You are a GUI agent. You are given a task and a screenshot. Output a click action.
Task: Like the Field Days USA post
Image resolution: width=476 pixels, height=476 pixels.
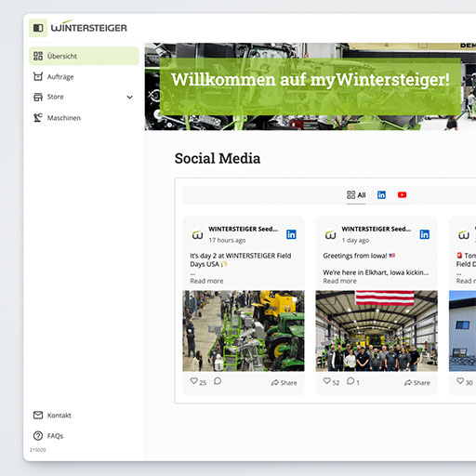tap(194, 381)
